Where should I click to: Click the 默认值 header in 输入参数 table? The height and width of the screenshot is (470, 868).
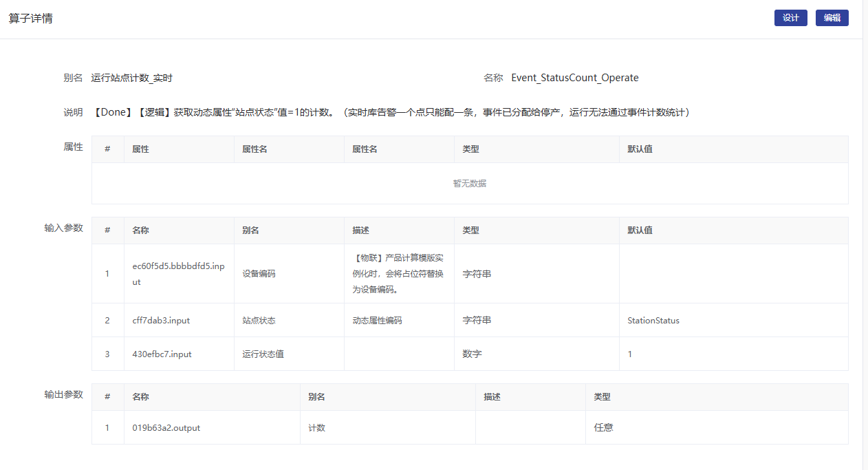pos(640,231)
